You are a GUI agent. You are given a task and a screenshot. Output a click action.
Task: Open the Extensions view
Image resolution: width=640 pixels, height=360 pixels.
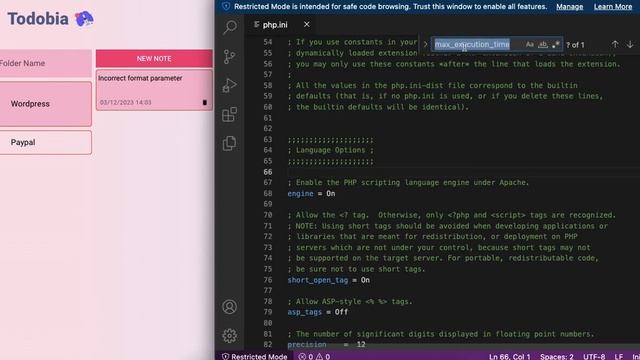[x=230, y=114]
